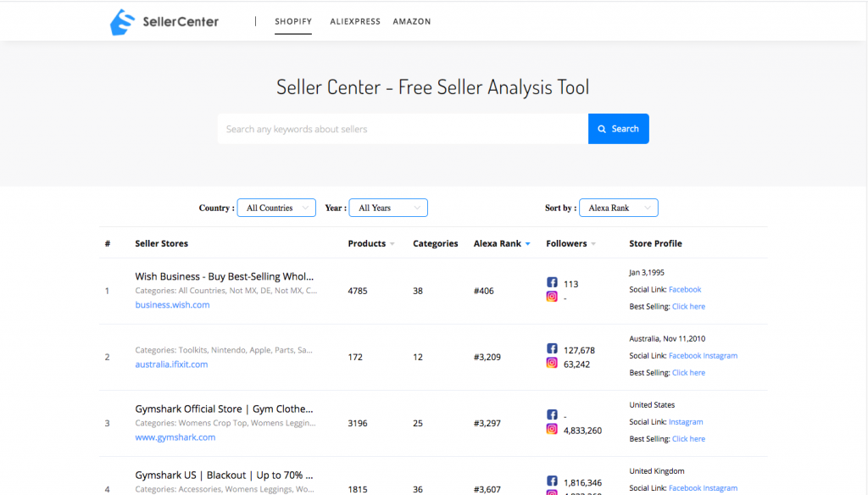Screen dimensions: 868x495
Task: Click Wish Business store title
Action: [x=224, y=276]
